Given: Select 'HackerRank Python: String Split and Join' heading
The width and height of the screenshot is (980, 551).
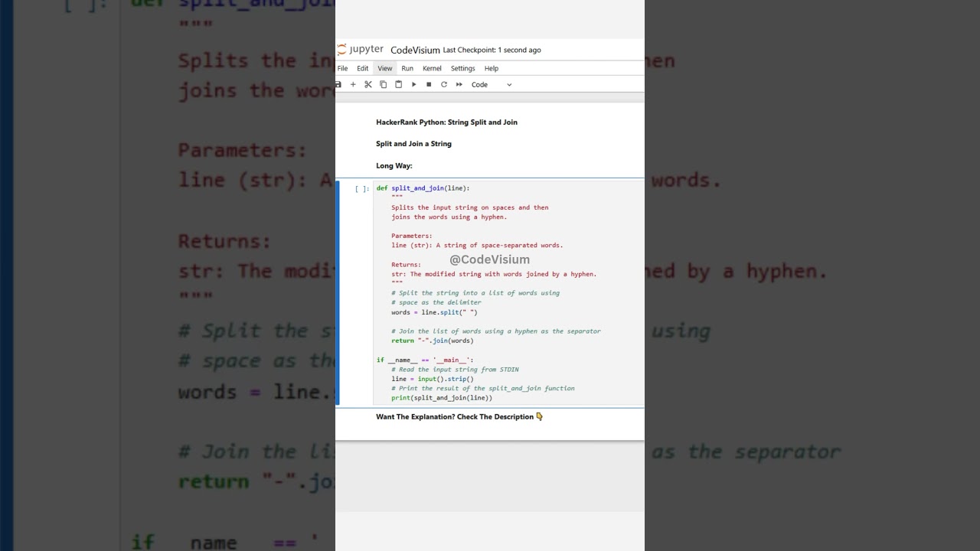Looking at the screenshot, I should point(446,122).
